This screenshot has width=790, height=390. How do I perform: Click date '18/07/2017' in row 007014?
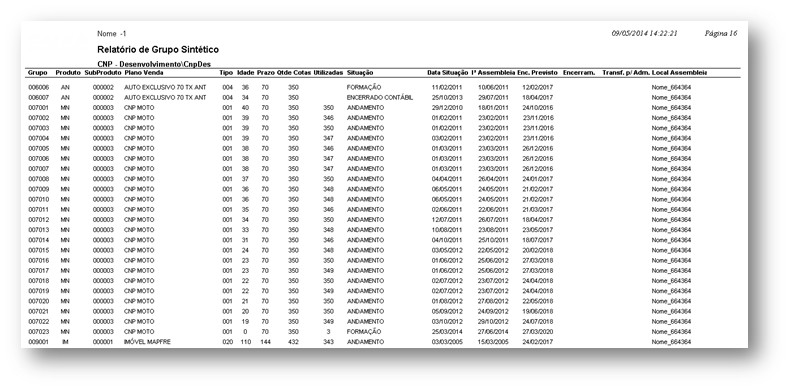pyautogui.click(x=538, y=240)
